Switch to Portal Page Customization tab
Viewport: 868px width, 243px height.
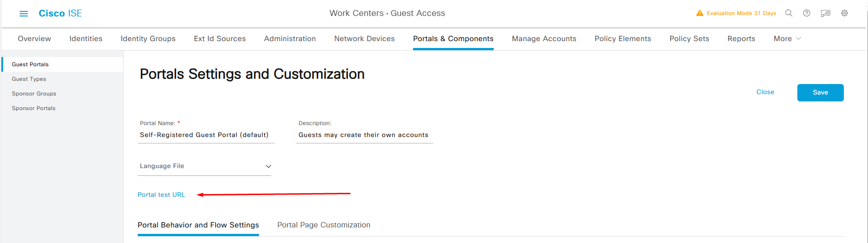pos(324,225)
